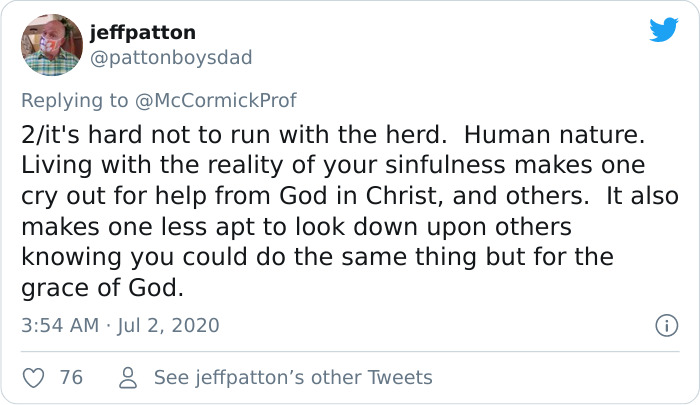The height and width of the screenshot is (405, 700).
Task: Click the Jul 2, 2020 date
Action: click(x=173, y=325)
